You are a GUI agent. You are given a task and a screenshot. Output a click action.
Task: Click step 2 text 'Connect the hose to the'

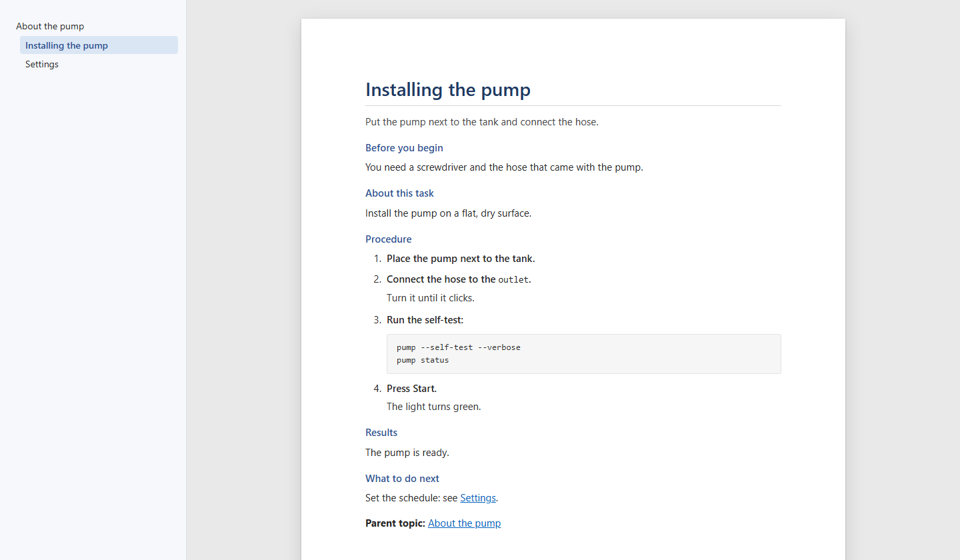tap(441, 279)
